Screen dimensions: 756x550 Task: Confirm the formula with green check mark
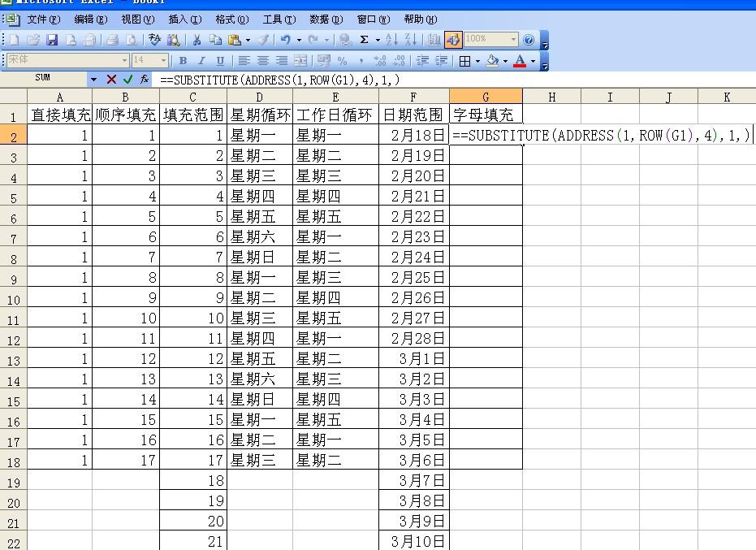[127, 80]
